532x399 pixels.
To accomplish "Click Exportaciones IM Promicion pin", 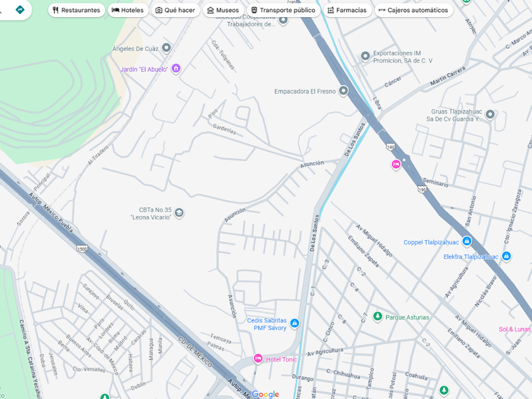I will pyautogui.click(x=365, y=56).
